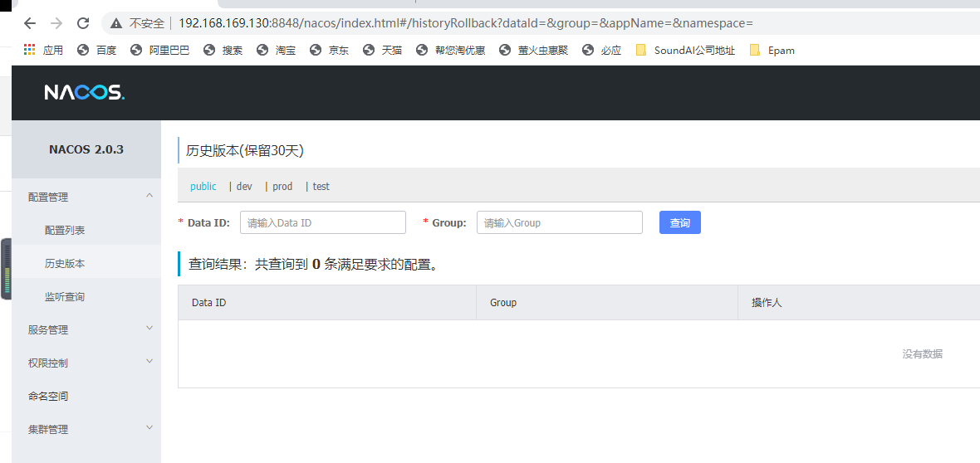The image size is (980, 463).
Task: Switch to the dev namespace
Action: pos(244,186)
